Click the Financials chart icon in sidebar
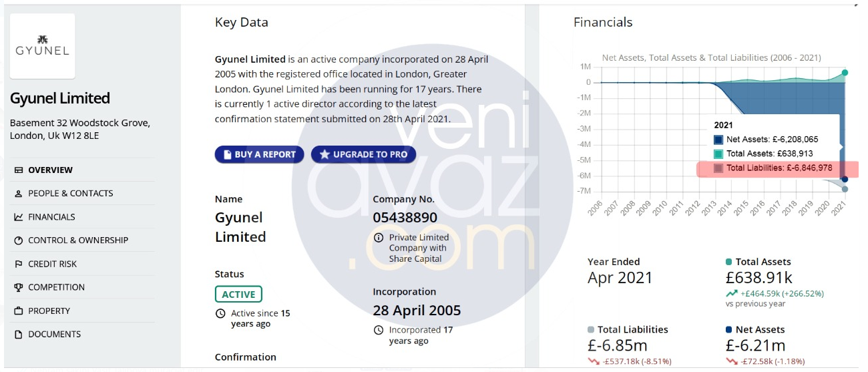 18,217
